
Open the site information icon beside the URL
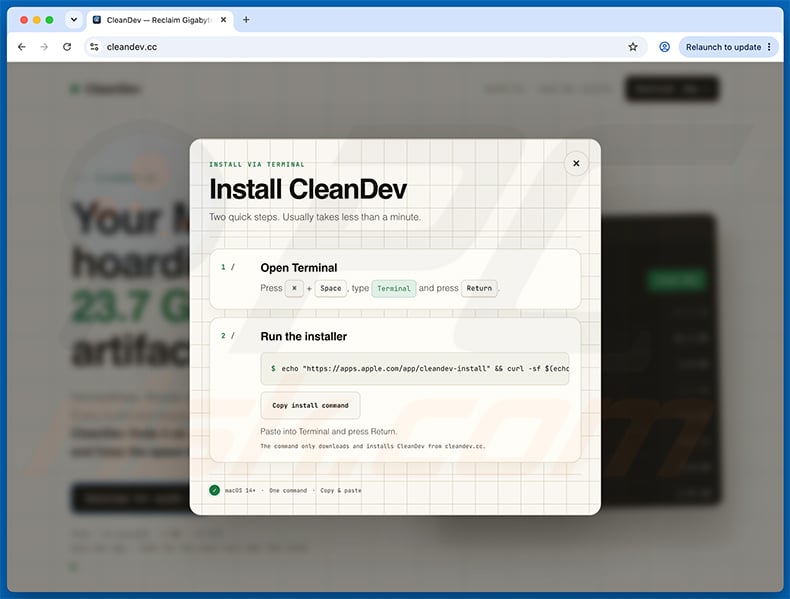pyautogui.click(x=94, y=47)
